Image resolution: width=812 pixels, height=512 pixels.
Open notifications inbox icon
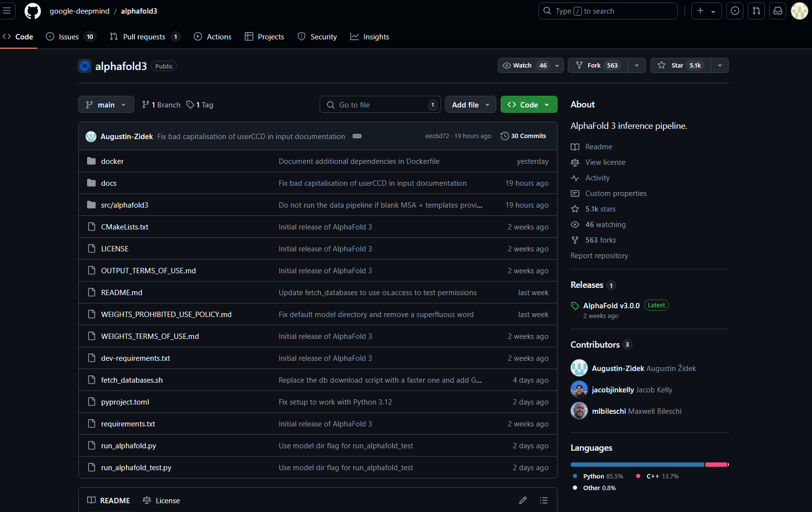778,11
